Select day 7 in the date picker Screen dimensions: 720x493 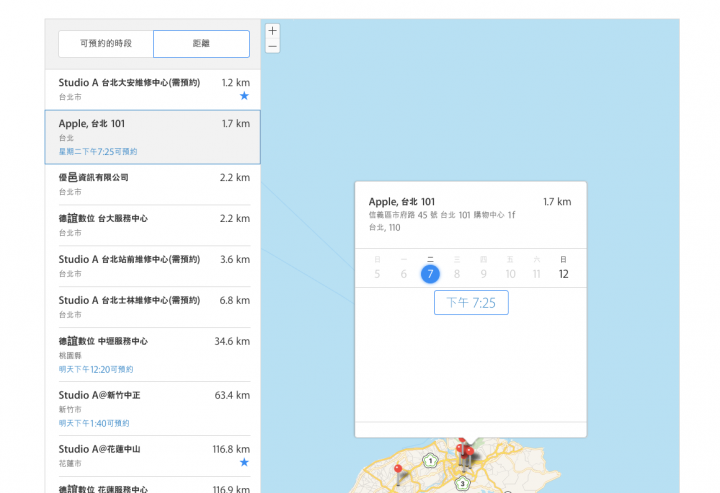coord(430,274)
